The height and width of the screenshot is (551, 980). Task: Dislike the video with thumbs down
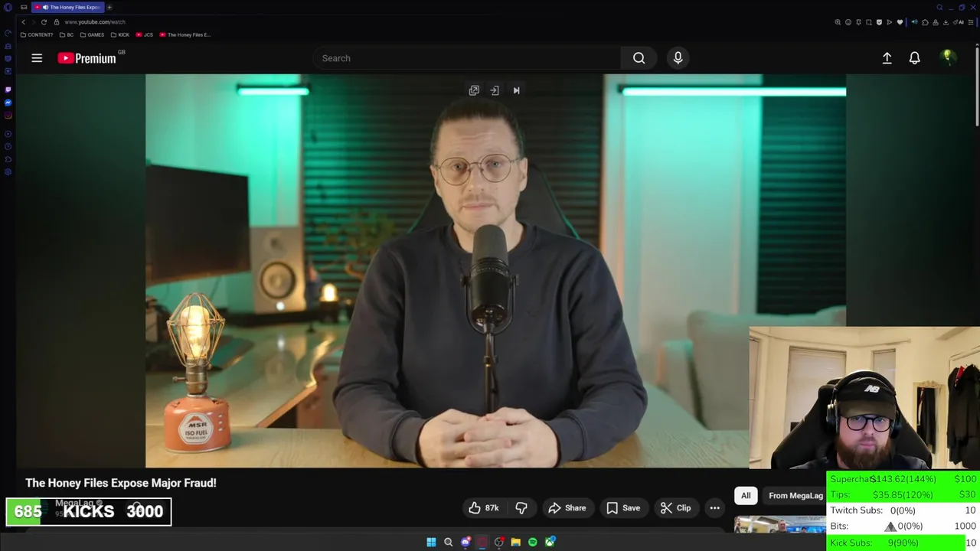click(521, 508)
